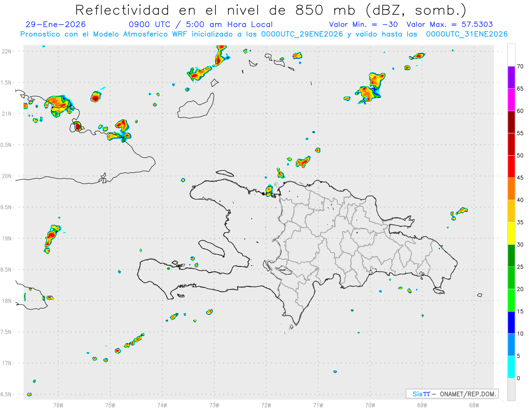Click the 'Valor Min. = -30' text

pyautogui.click(x=363, y=24)
